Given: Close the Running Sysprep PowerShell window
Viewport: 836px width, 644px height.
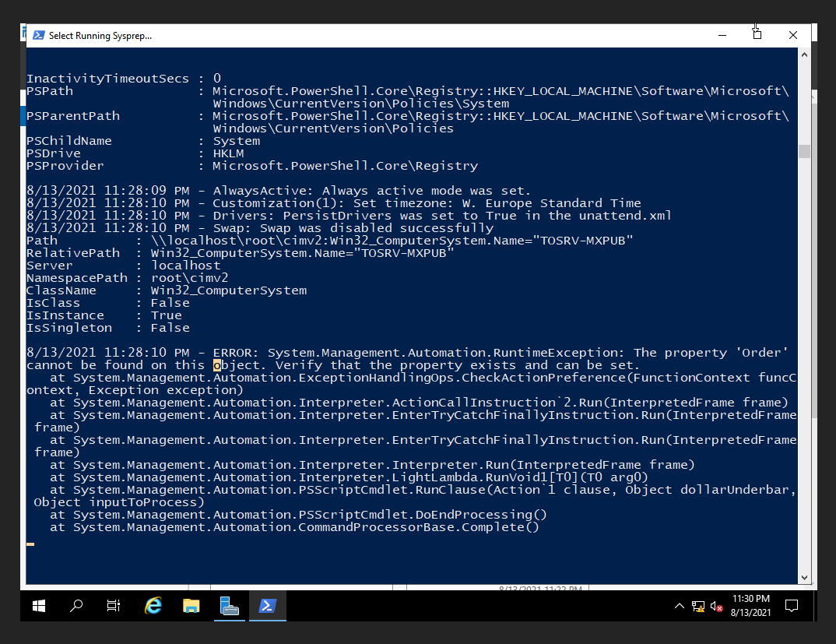Looking at the screenshot, I should click(792, 35).
